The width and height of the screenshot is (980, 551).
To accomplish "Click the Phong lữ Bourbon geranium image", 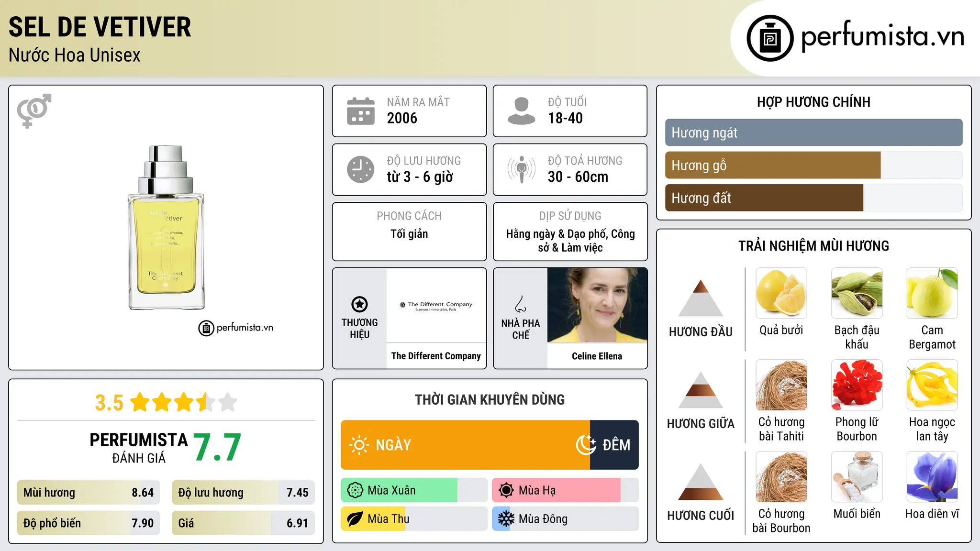I will 857,385.
